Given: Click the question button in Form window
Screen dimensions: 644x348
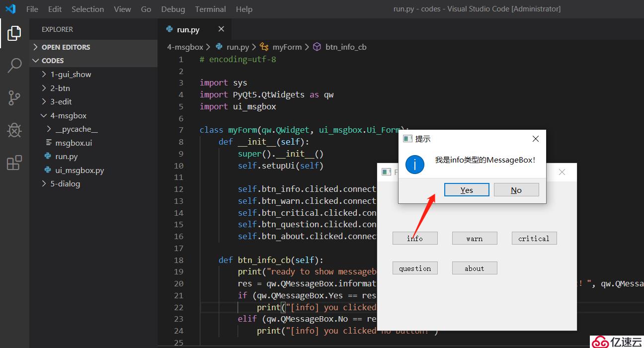Looking at the screenshot, I should point(415,268).
